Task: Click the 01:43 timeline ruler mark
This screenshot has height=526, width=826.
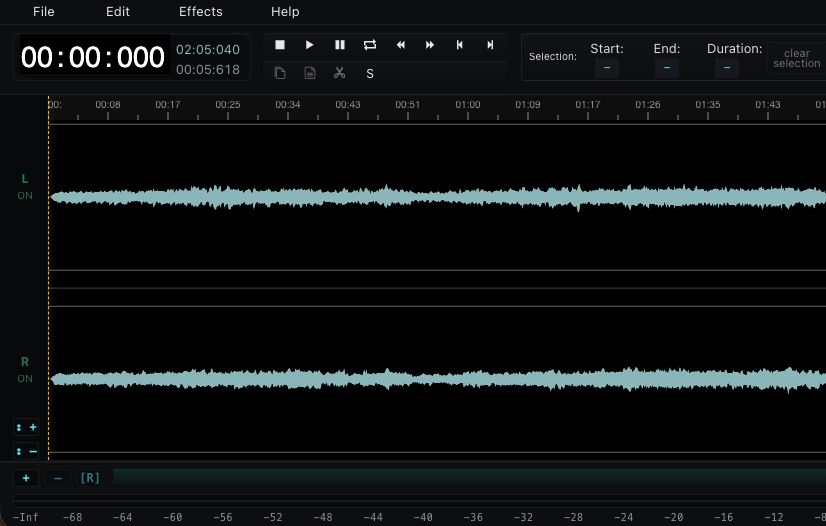Action: pyautogui.click(x=768, y=105)
